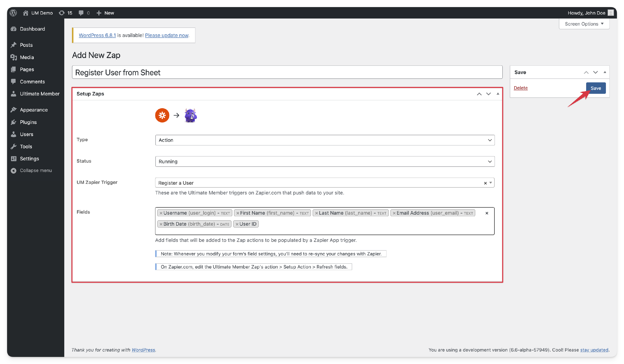Click the Comments bubble sidebar icon

[14, 82]
